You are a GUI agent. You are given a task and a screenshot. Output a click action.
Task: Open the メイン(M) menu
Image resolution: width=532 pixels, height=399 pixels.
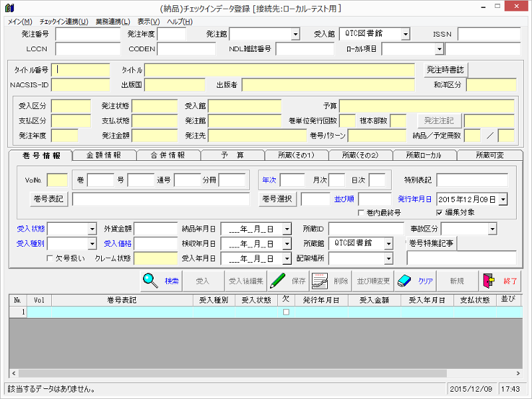[x=20, y=22]
